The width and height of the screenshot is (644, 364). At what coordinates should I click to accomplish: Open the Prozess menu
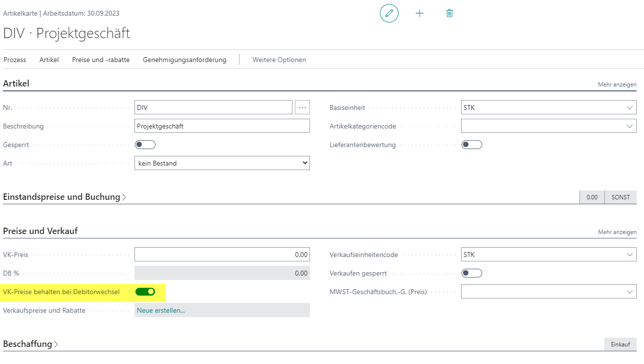click(x=15, y=60)
